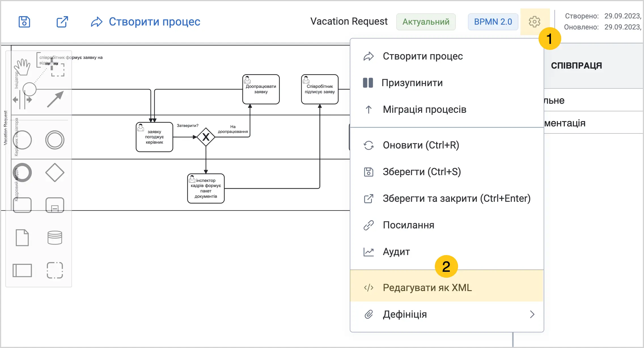Pick the end event bold circle
Image resolution: width=644 pixels, height=348 pixels.
(22, 173)
